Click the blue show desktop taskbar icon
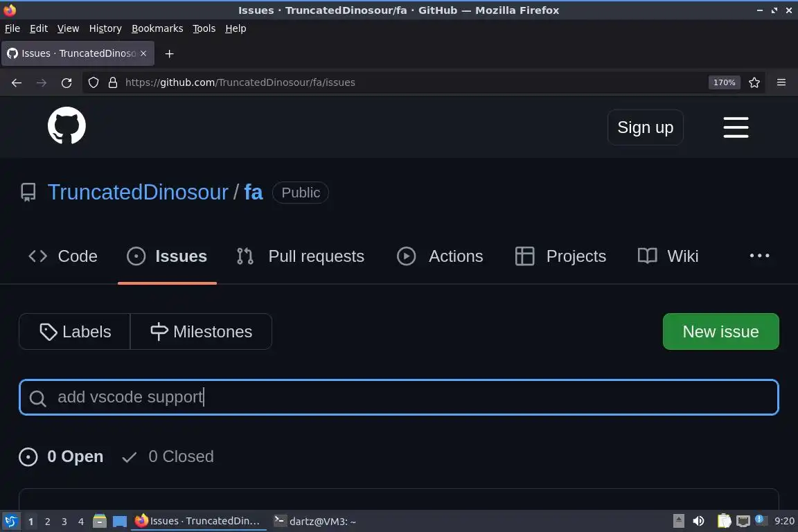The width and height of the screenshot is (798, 532). coord(120,521)
